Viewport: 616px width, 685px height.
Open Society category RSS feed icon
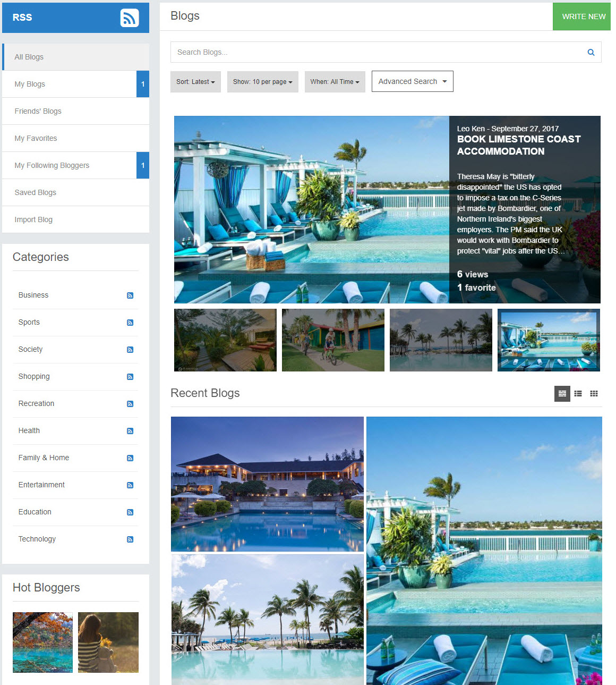(130, 350)
